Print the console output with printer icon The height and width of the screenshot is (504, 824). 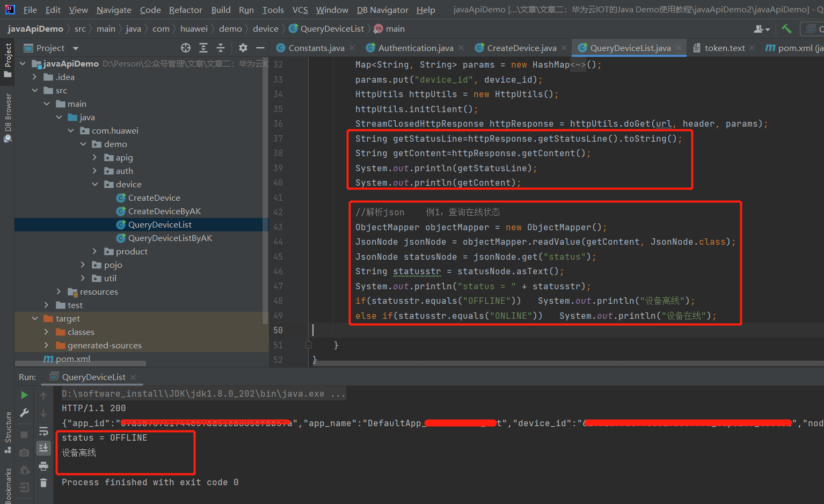click(x=43, y=466)
